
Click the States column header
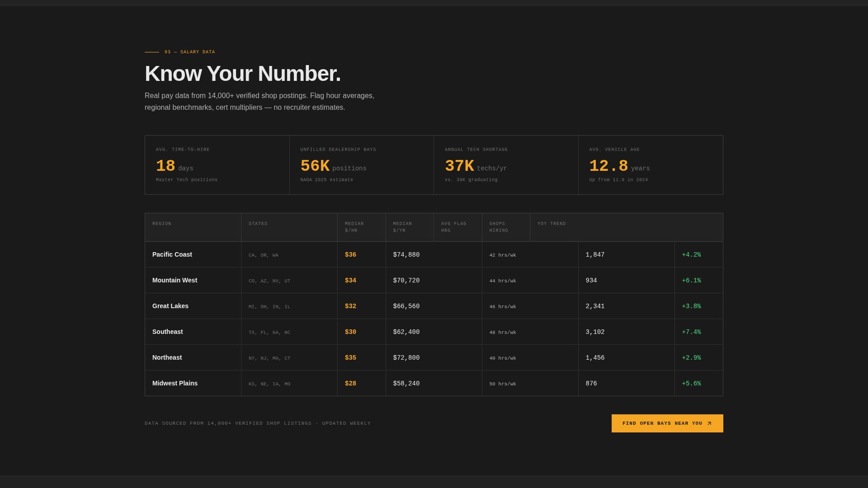click(x=289, y=227)
